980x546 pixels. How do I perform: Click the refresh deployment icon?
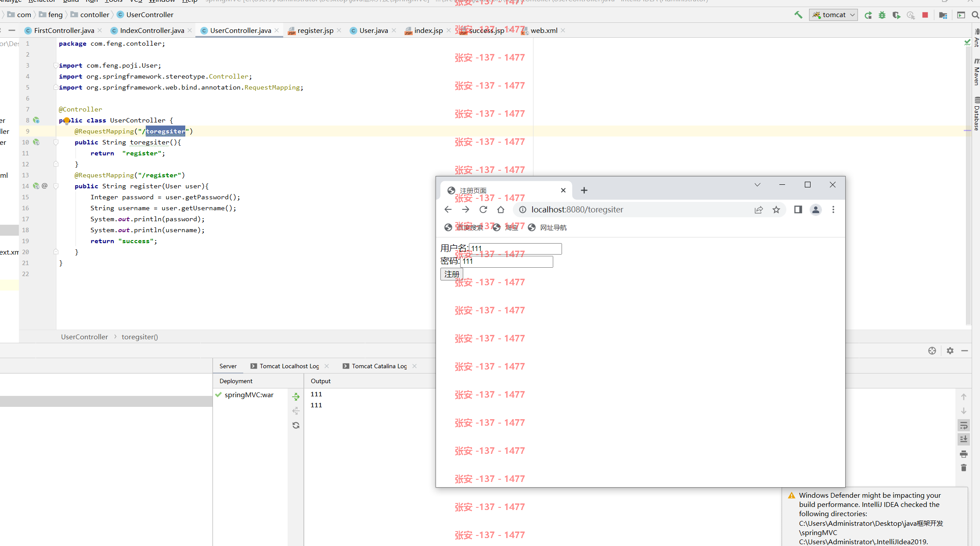pos(296,425)
